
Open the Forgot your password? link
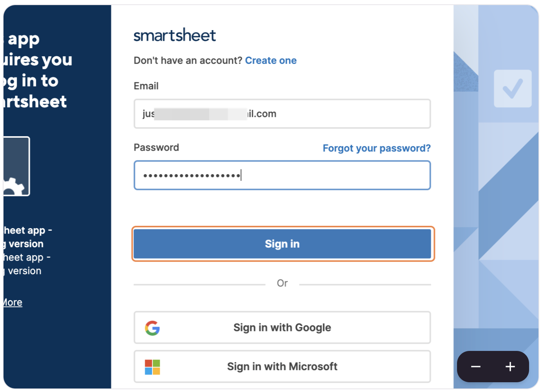point(376,148)
